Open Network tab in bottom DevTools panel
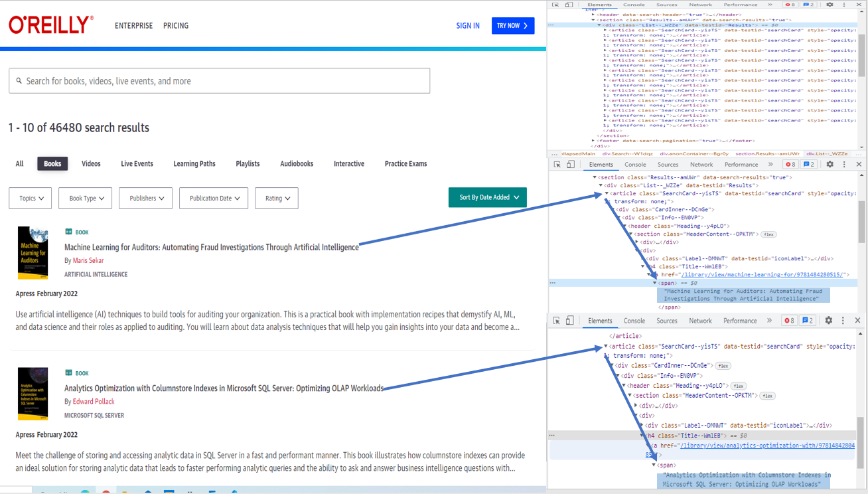This screenshot has width=868, height=494. pos(700,321)
